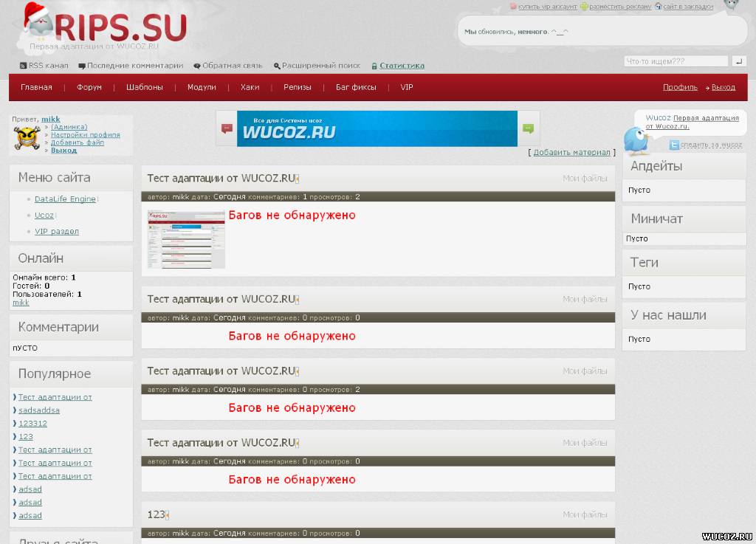Click the house icon beside сайт в закладки
The width and height of the screenshot is (756, 544).
658,6
